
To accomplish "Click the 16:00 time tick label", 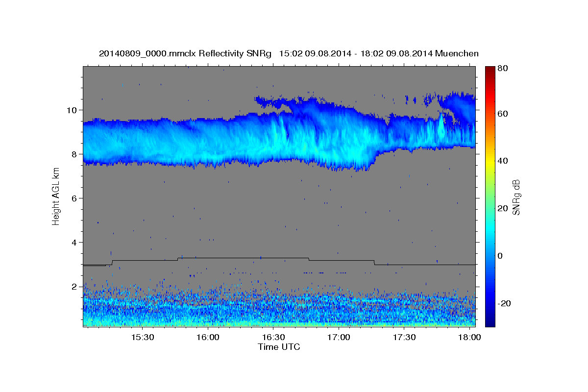I will [208, 338].
